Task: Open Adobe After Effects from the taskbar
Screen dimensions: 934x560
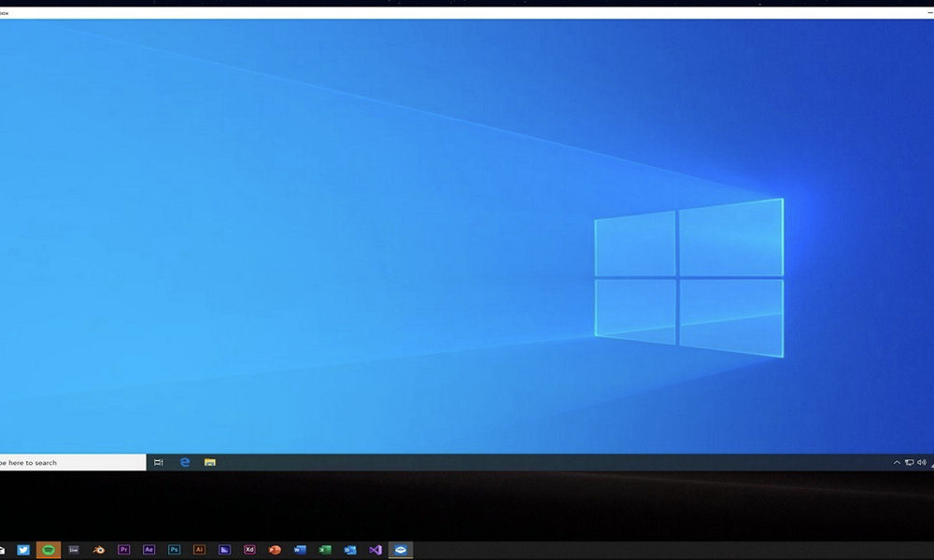Action: (149, 550)
